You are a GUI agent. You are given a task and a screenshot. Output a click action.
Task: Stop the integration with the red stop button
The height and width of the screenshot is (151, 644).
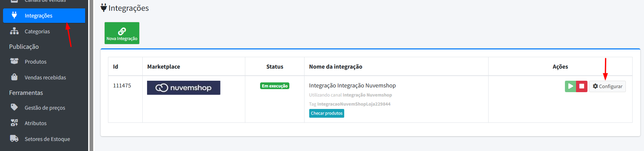(x=581, y=86)
